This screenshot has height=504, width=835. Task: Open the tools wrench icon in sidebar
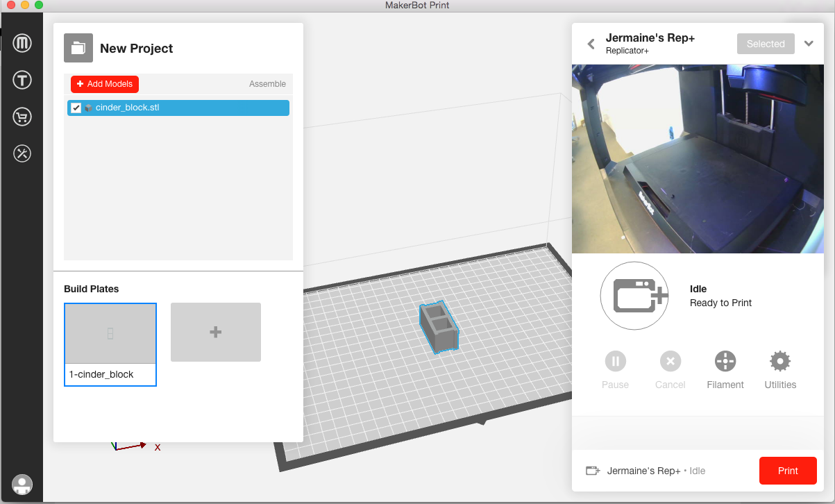point(22,153)
